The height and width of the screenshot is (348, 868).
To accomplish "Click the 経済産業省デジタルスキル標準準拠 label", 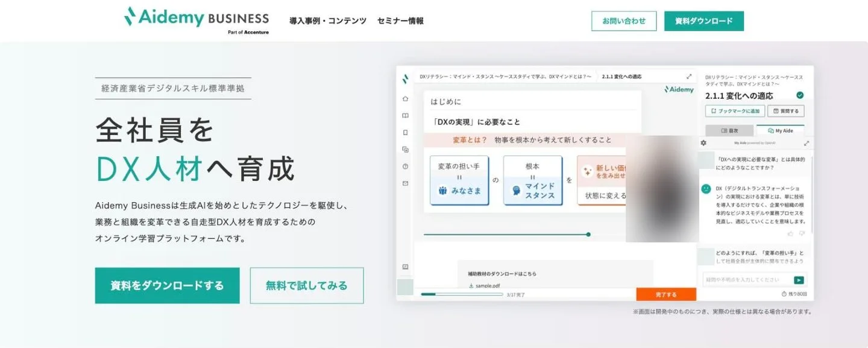I will [173, 88].
